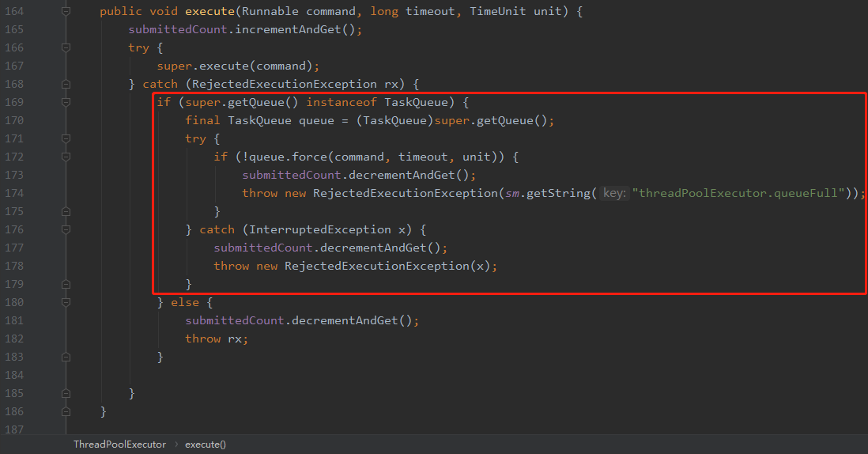Viewport: 868px width, 454px height.
Task: Open ThreadPoolExecutor in the breadcrumb bar
Action: click(119, 444)
